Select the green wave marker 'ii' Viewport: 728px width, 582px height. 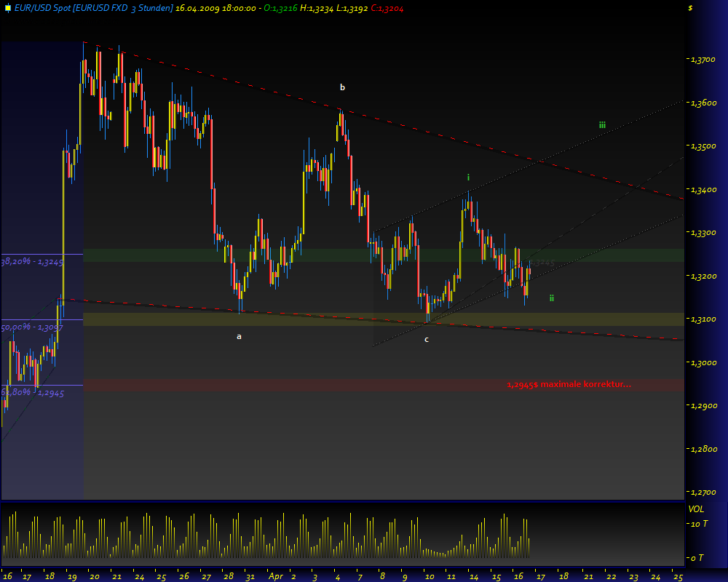[x=551, y=297]
